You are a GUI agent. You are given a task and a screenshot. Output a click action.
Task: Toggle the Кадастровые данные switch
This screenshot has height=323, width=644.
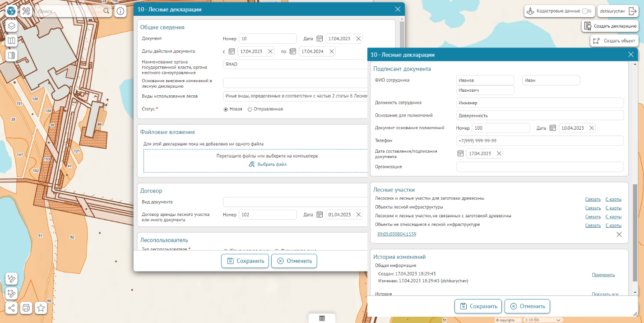pyautogui.click(x=586, y=11)
